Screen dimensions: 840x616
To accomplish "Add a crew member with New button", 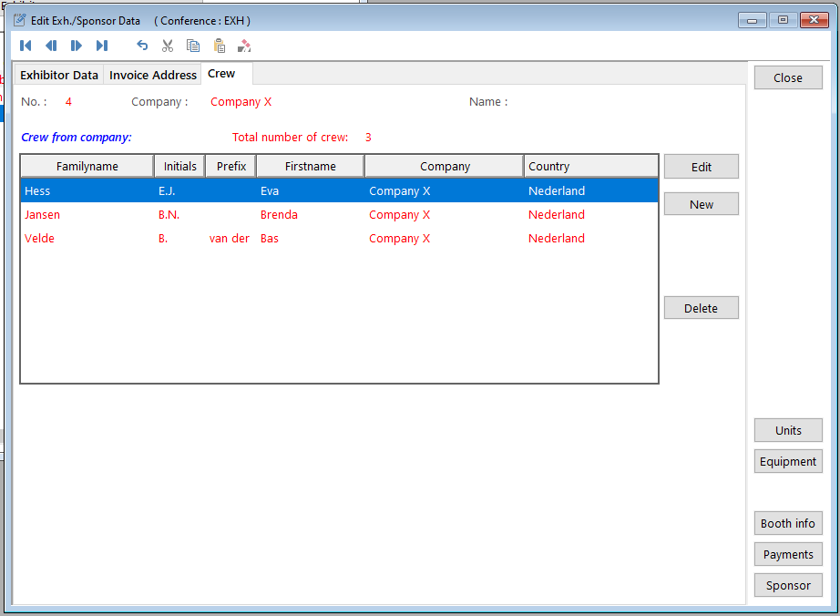I will (701, 204).
